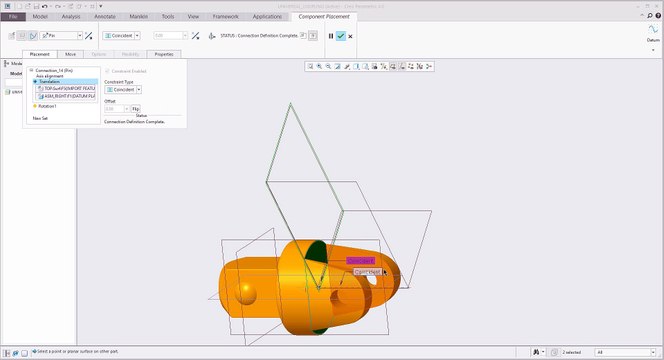Open the Move panel tab
This screenshot has width=664, height=360.
(71, 54)
